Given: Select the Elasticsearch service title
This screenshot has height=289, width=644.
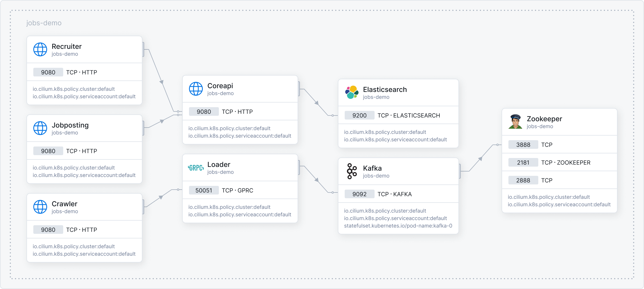Looking at the screenshot, I should (385, 89).
